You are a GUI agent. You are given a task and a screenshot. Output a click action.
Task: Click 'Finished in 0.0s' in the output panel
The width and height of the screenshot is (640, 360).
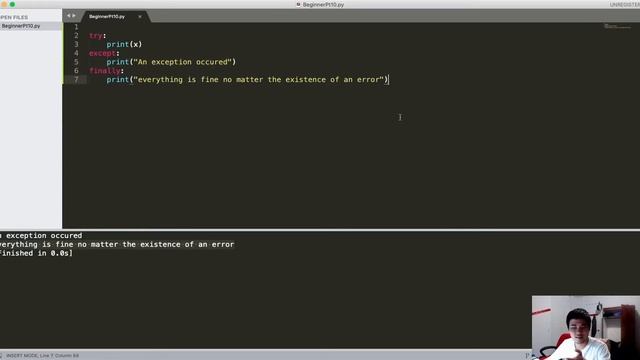point(36,253)
